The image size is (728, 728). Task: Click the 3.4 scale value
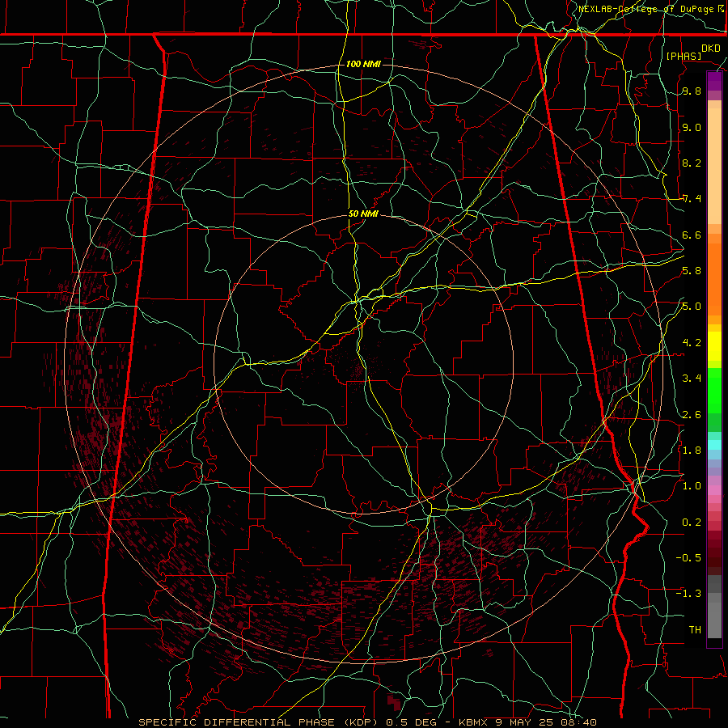(692, 379)
